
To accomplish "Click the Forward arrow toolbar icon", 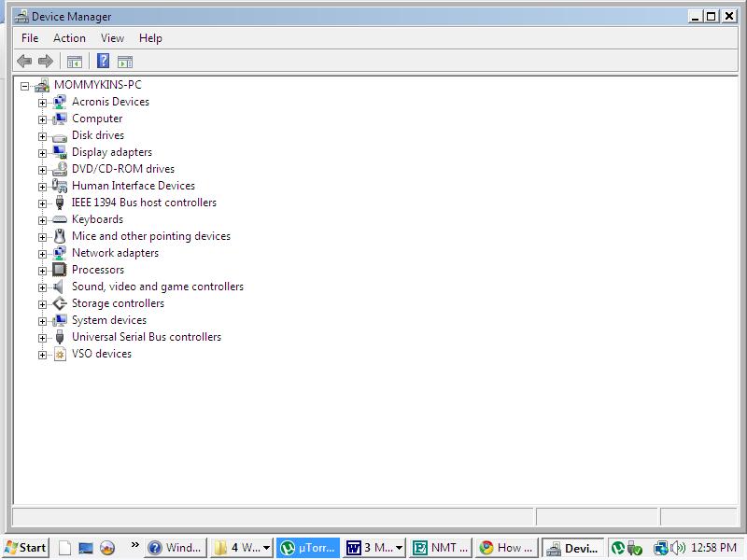I will tap(45, 61).
